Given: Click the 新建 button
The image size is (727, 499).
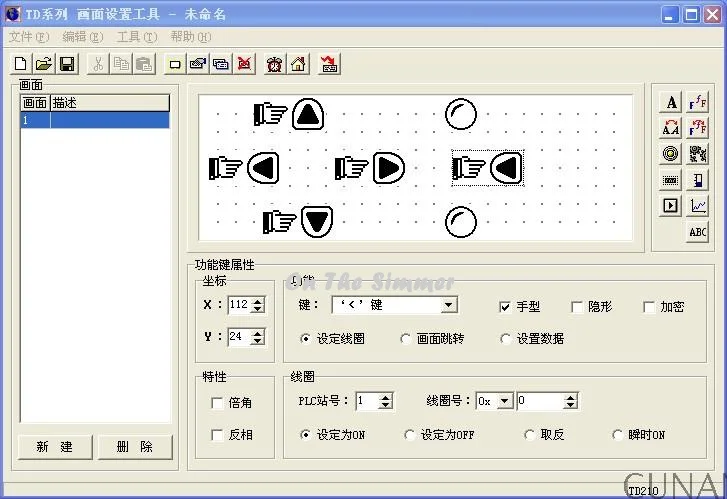Looking at the screenshot, I should (55, 447).
